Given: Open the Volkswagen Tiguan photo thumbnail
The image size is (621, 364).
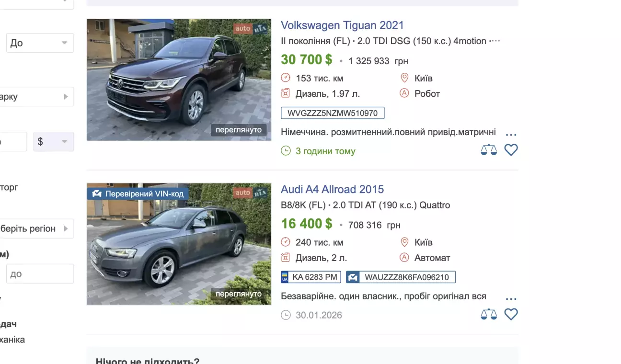Looking at the screenshot, I should (x=179, y=80).
